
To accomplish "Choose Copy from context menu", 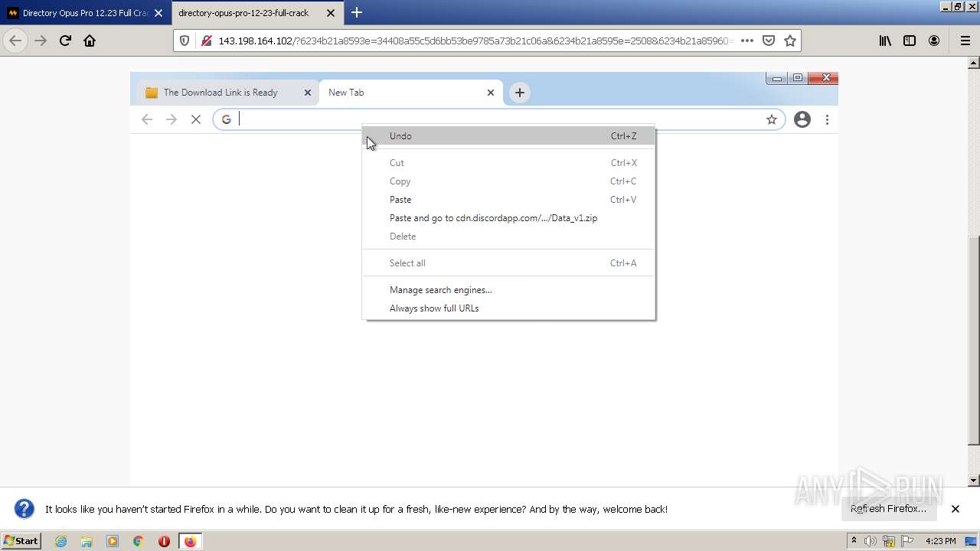I will tap(509, 181).
